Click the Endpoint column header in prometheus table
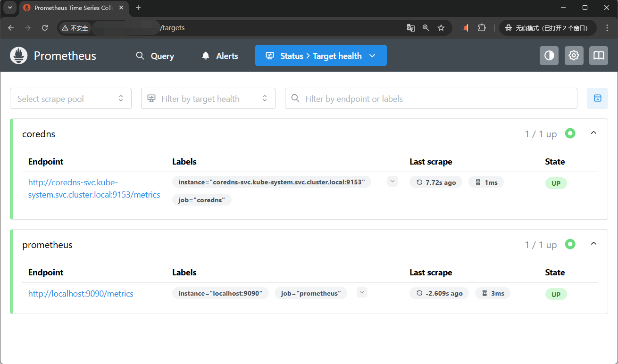618x364 pixels. [46, 272]
